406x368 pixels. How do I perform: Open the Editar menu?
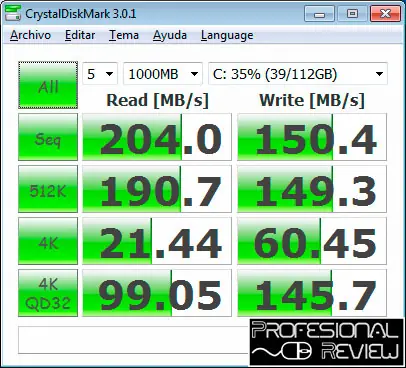click(x=80, y=35)
